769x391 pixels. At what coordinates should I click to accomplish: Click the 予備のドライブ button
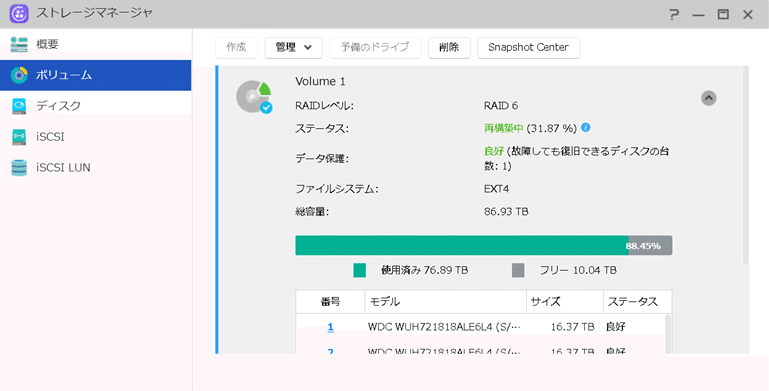point(375,48)
